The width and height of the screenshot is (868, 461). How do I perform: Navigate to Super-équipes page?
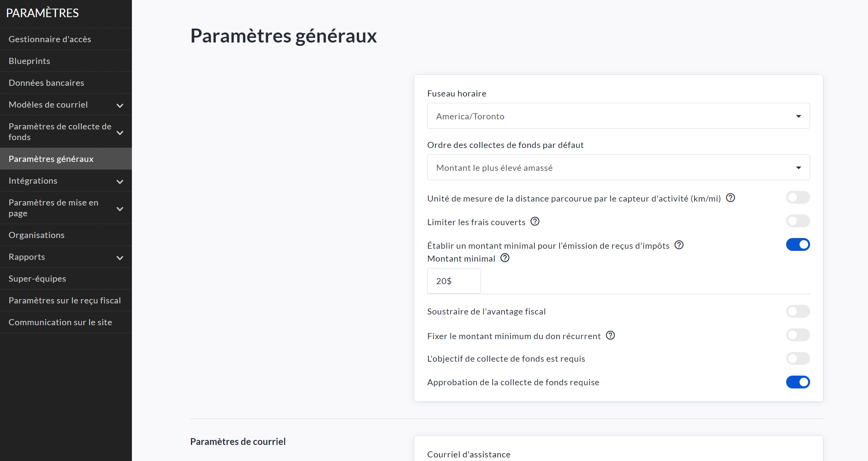click(x=37, y=278)
